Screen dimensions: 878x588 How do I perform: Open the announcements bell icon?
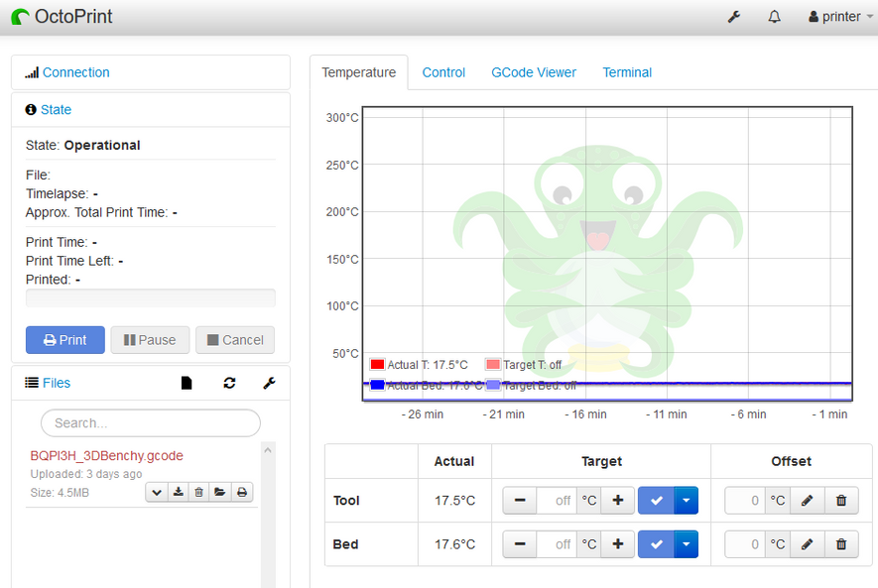click(774, 17)
